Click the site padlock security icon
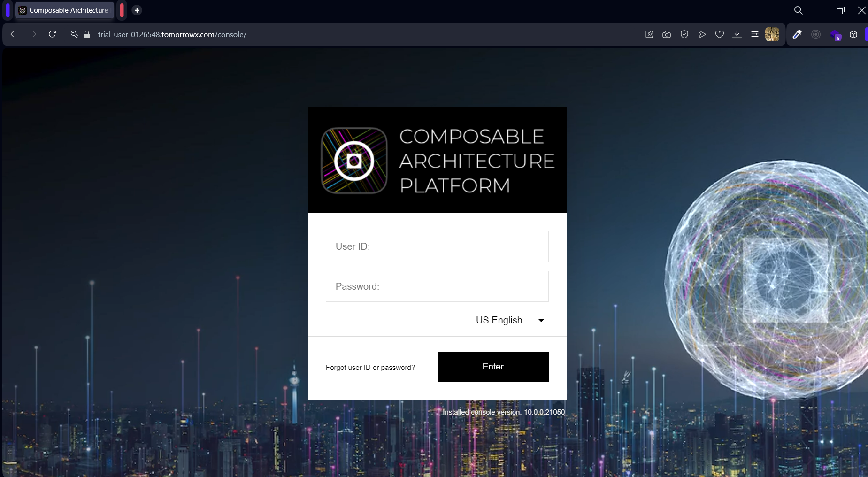 pos(87,34)
